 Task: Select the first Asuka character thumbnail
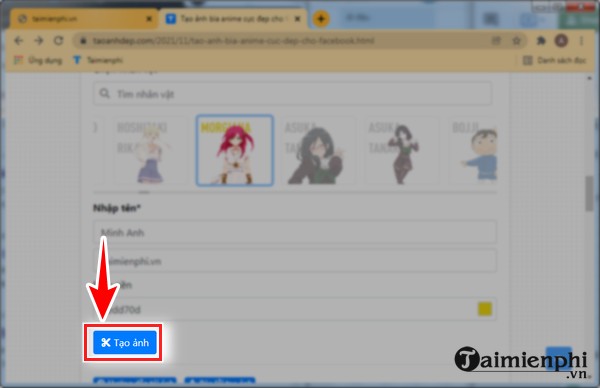pyautogui.click(x=318, y=151)
